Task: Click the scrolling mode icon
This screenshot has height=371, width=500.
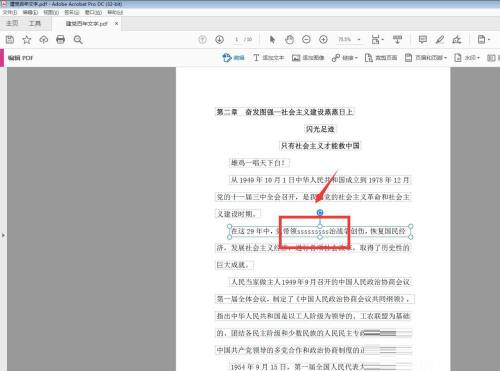Action: tap(397, 40)
